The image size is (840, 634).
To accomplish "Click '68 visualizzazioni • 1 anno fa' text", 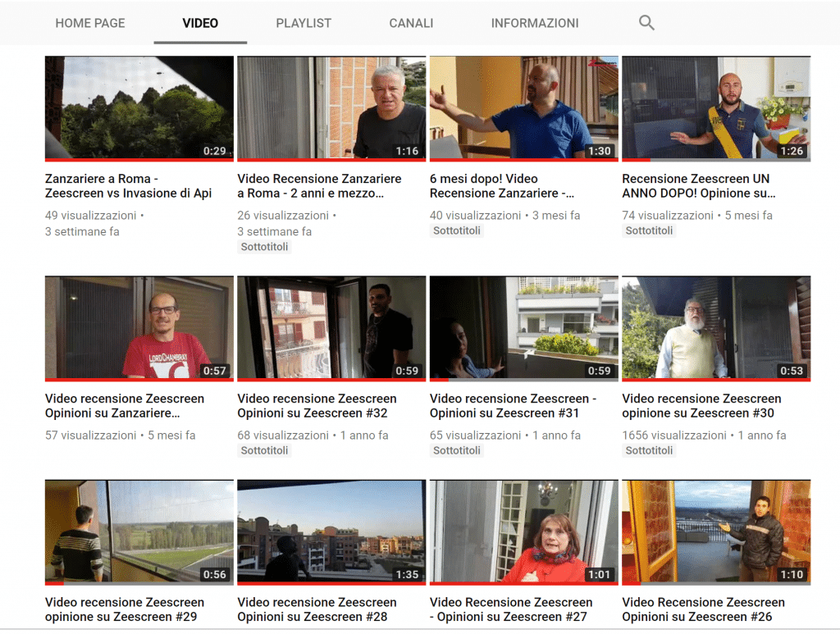I will (x=313, y=436).
